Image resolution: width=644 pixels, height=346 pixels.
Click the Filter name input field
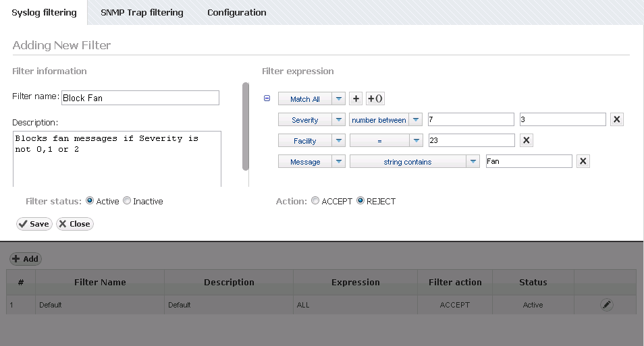140,98
